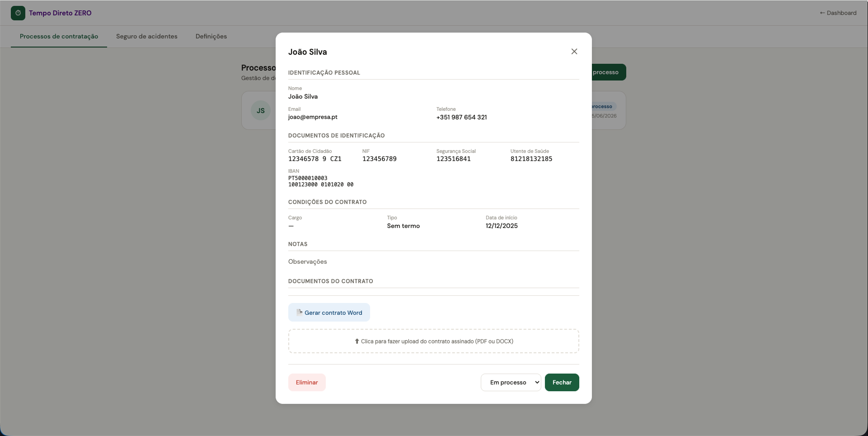Screen dimensions: 868x436
Task: Click Utente de Saúde value 81218132185
Action: click(x=531, y=159)
